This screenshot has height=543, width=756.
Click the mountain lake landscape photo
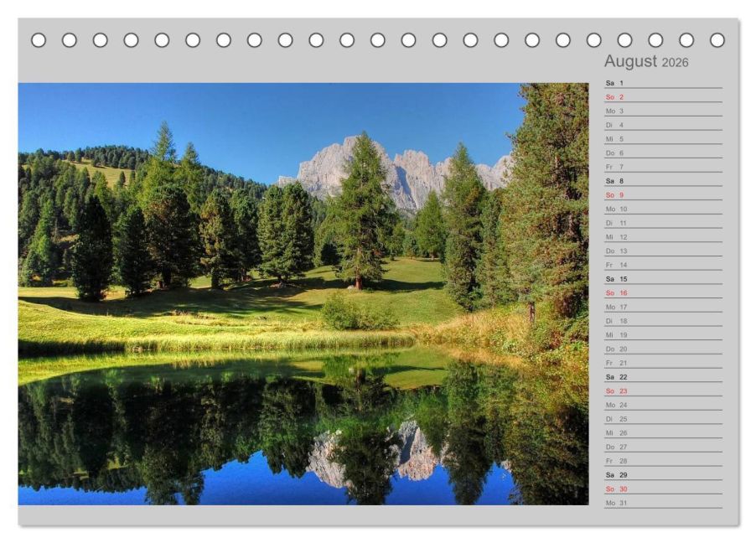[303, 293]
